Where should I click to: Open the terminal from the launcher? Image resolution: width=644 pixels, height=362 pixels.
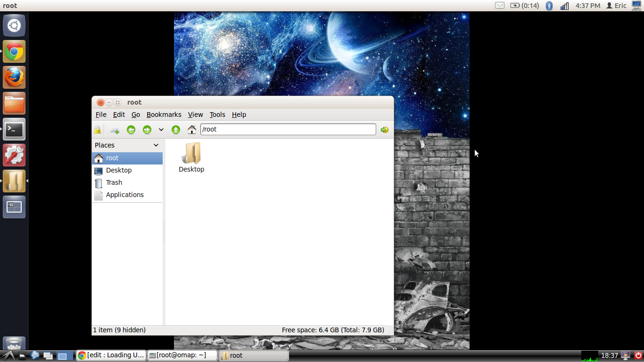pos(14,129)
